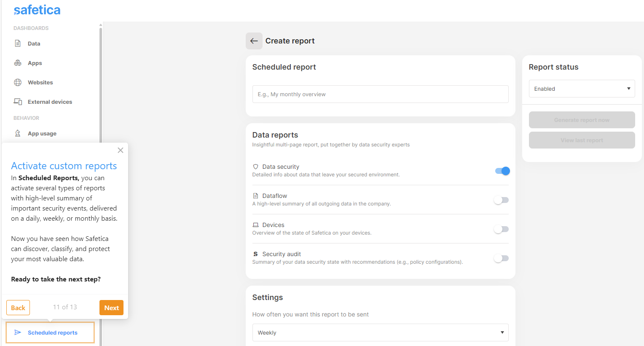Select Data in the sidebar menu

coord(34,43)
